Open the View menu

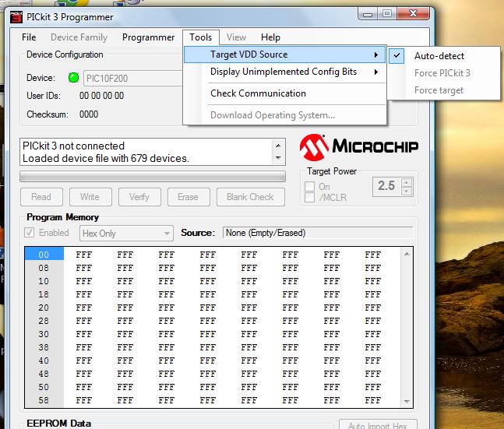236,37
